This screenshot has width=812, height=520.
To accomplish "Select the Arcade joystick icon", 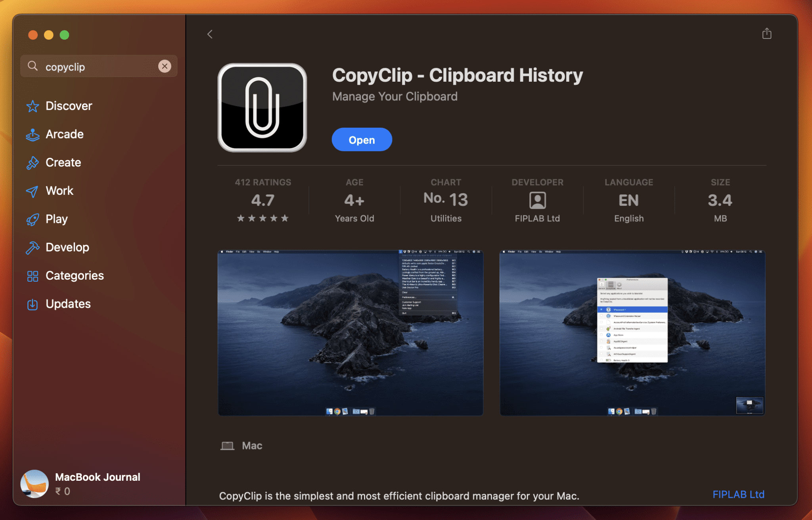I will tap(33, 134).
